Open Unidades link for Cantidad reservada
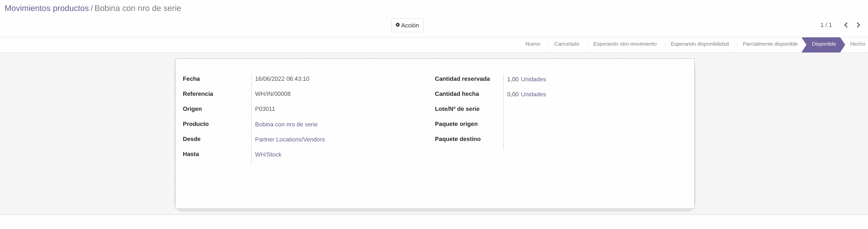868x229 pixels. [x=533, y=79]
